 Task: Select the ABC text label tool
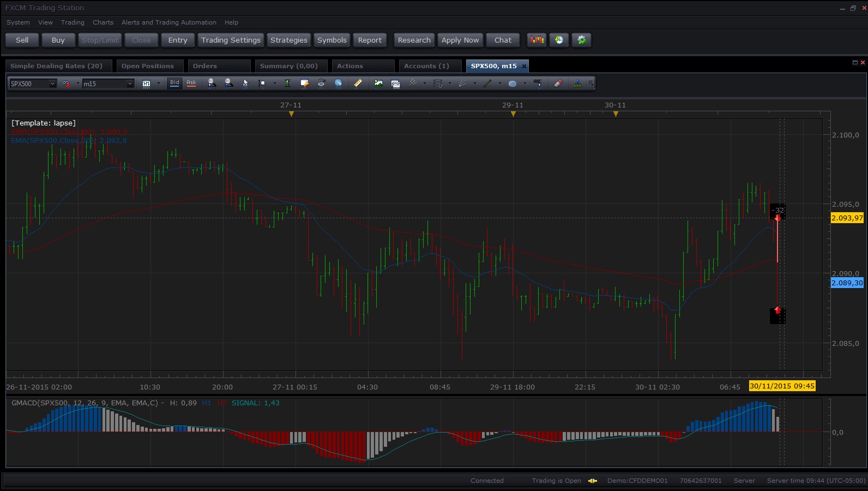click(538, 83)
